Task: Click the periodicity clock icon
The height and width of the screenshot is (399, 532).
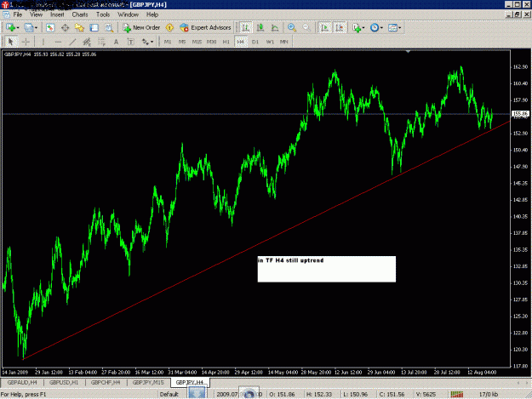Action: tap(375, 27)
